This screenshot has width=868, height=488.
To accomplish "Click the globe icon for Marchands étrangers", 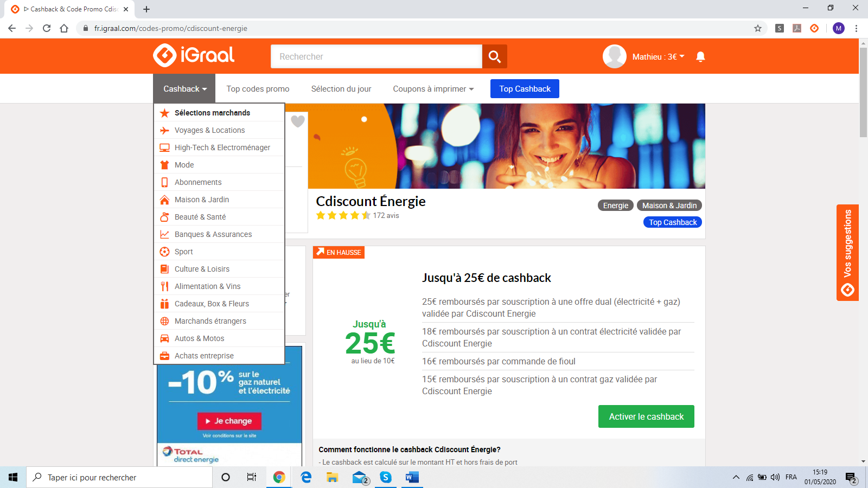I will pos(165,321).
